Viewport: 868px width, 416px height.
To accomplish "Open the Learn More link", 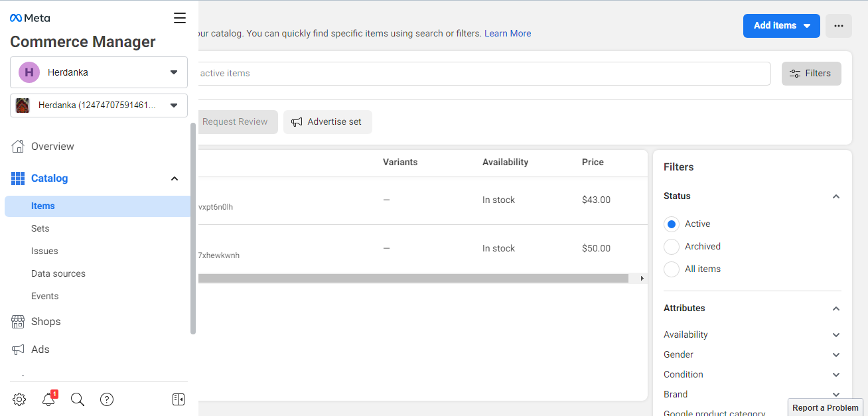I will pyautogui.click(x=508, y=33).
